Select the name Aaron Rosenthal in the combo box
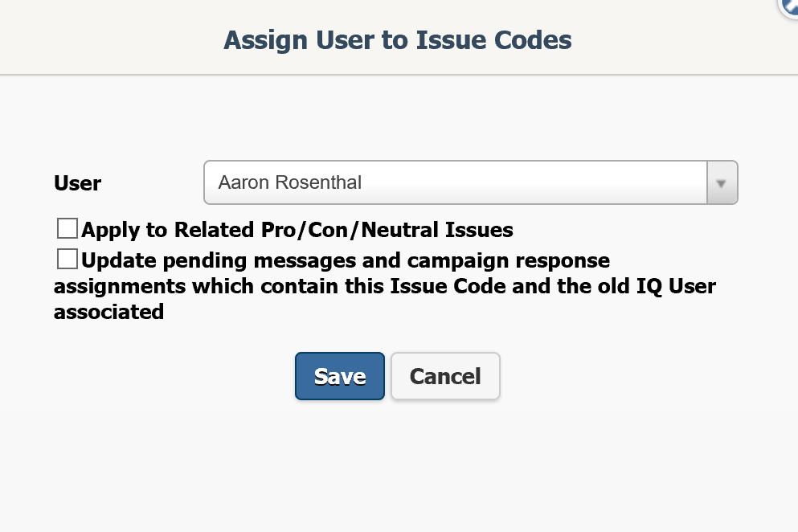The height and width of the screenshot is (532, 798). click(289, 182)
